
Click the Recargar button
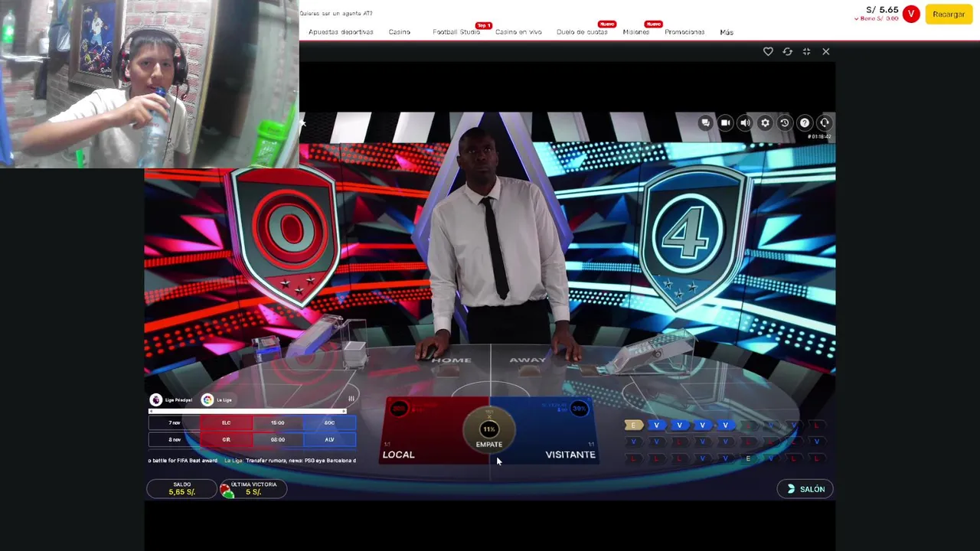(x=949, y=14)
